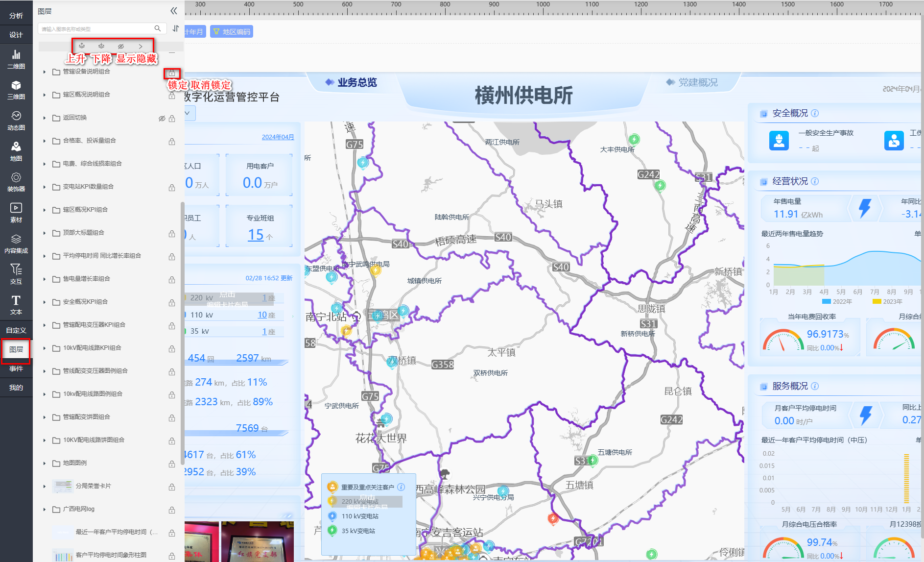
Task: Open the 自定义 sidebar section
Action: tap(16, 330)
